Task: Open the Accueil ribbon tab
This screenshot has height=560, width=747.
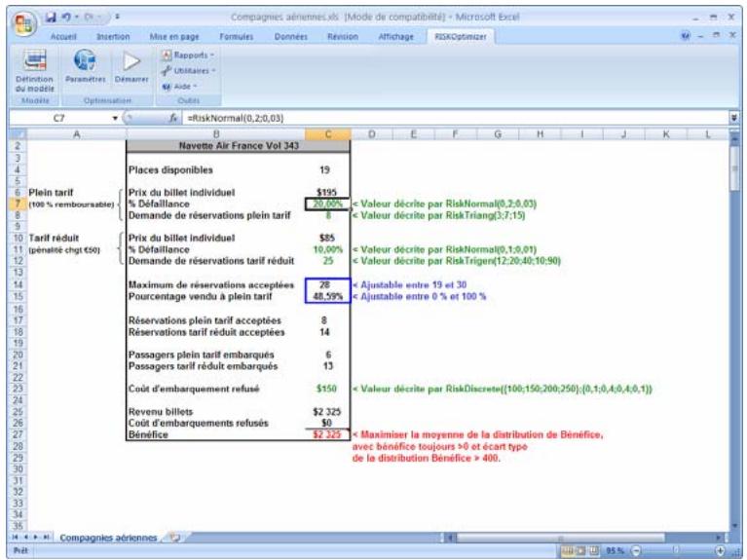Action: (63, 37)
